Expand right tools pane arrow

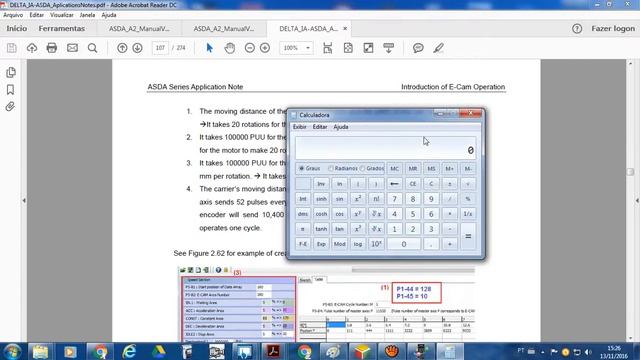click(x=637, y=200)
